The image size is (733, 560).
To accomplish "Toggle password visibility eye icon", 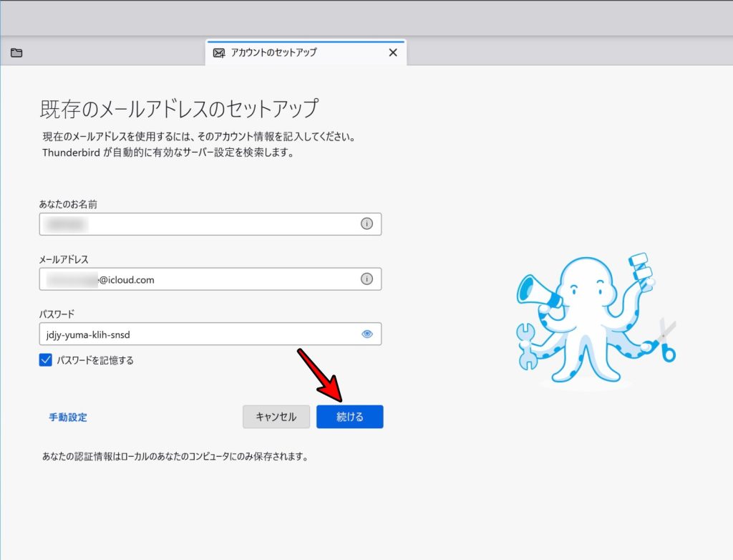I will (367, 334).
